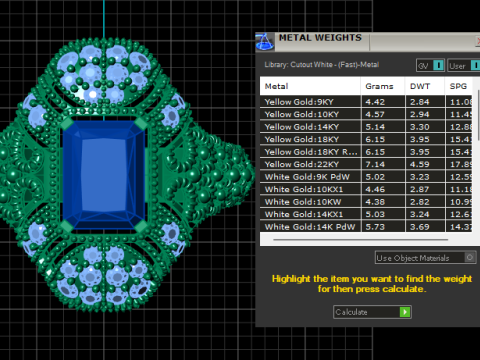Viewport: 480px width, 360px height.
Task: Click the metal table vertical scrollbar
Action: click(478, 115)
